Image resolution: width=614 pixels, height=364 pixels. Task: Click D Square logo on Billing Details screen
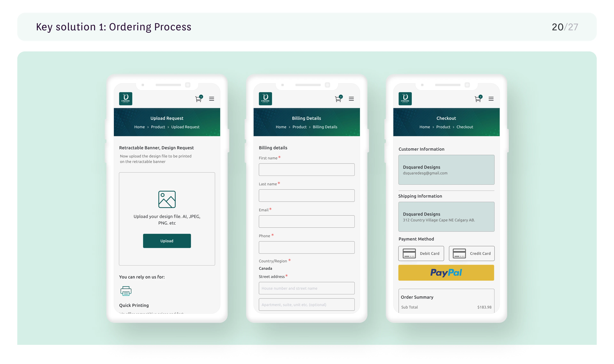265,99
